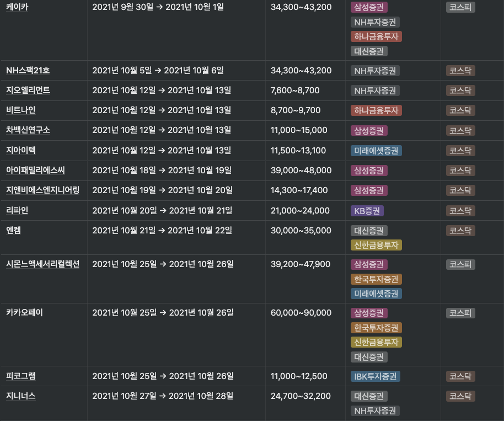The height and width of the screenshot is (421, 504).
Task: Open the 지오엘리먼트 page link
Action: 28,90
